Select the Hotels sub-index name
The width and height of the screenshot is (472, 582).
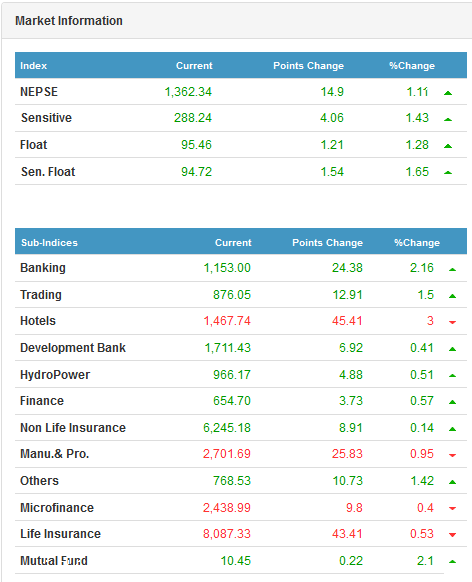tap(38, 321)
